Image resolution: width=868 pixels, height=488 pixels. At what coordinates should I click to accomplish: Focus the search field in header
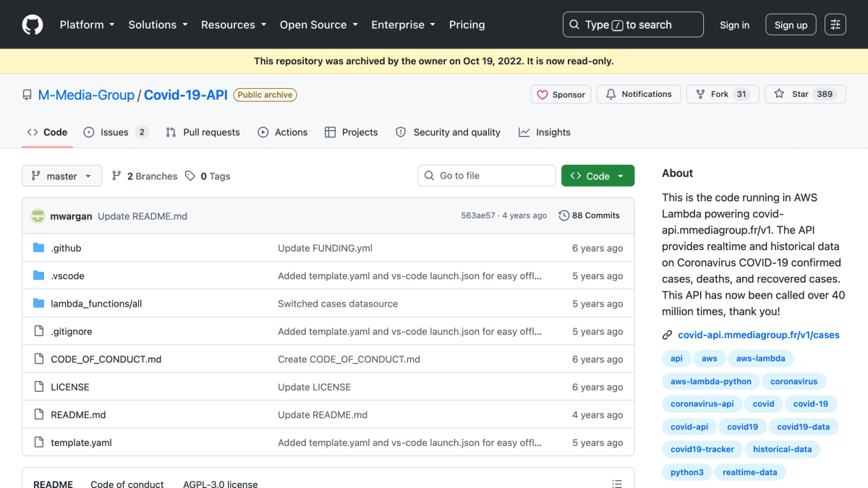click(633, 25)
